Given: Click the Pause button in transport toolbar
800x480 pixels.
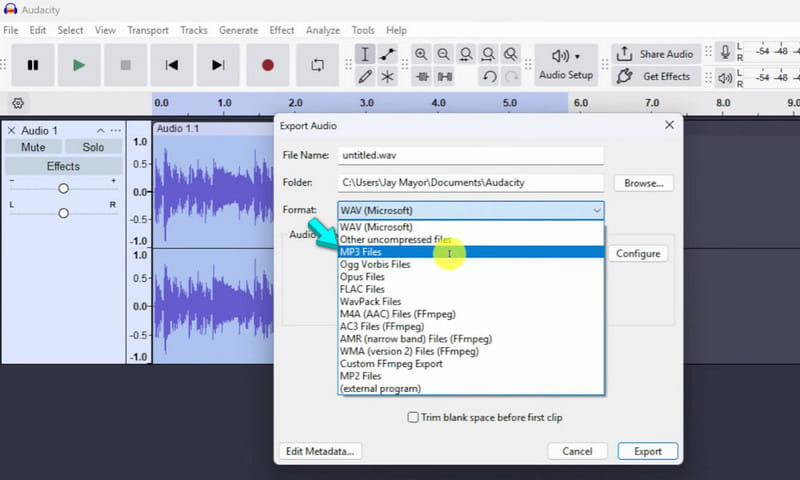Looking at the screenshot, I should [33, 65].
